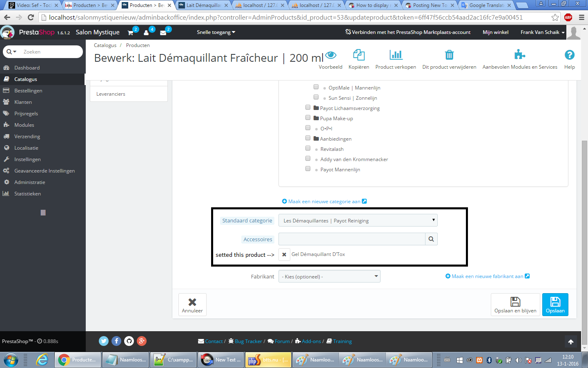
Task: Open PrestaShop Twitter icon in footer
Action: pyautogui.click(x=104, y=341)
